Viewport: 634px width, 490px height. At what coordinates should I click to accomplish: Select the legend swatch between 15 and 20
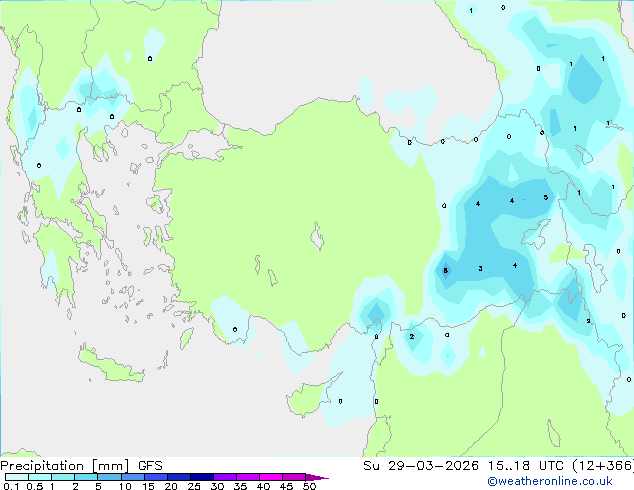156,477
